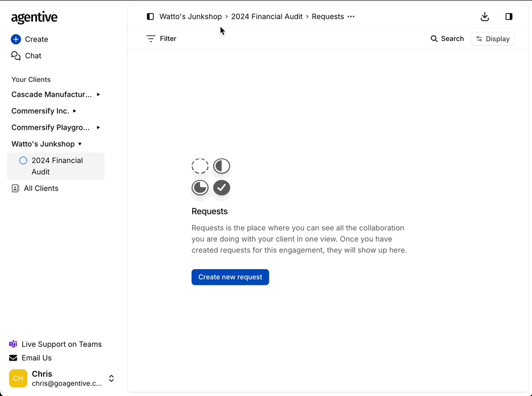Toggle the left sidebar panel icon
This screenshot has width=532, height=396.
(x=150, y=16)
